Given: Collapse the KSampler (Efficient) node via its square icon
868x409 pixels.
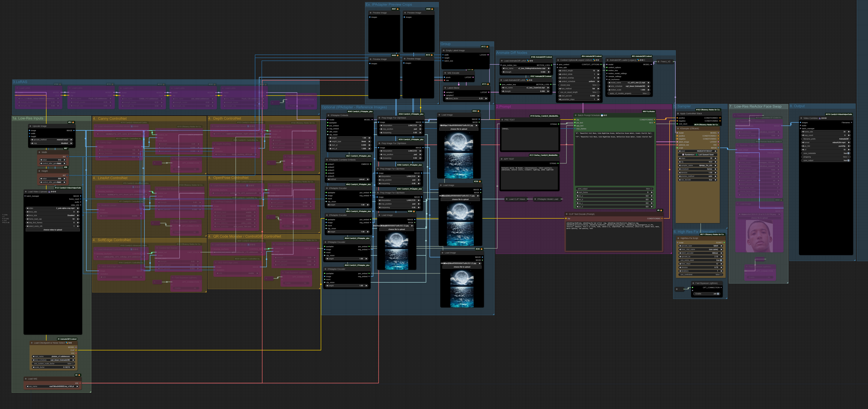Looking at the screenshot, I should pos(678,128).
